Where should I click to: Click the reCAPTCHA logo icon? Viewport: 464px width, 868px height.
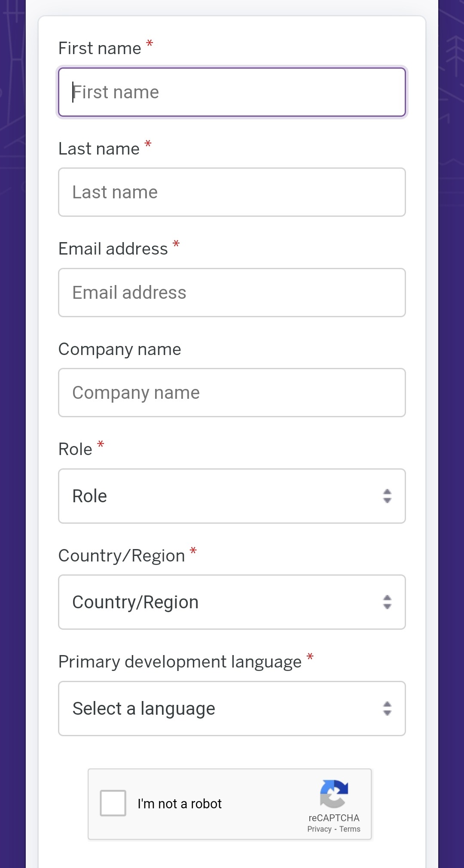pyautogui.click(x=334, y=794)
